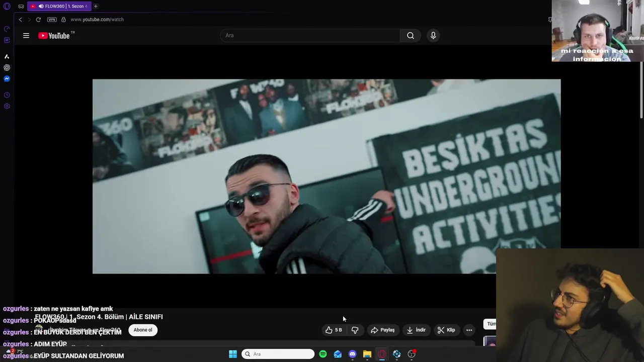Go forward with the browser forward arrow
Image resolution: width=644 pixels, height=362 pixels.
29,20
